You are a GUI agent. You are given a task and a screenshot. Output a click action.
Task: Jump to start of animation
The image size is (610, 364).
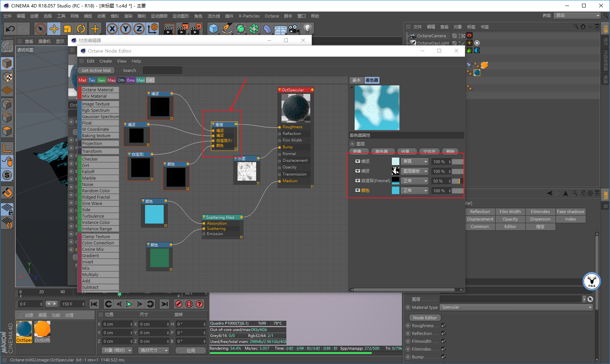tap(94, 304)
